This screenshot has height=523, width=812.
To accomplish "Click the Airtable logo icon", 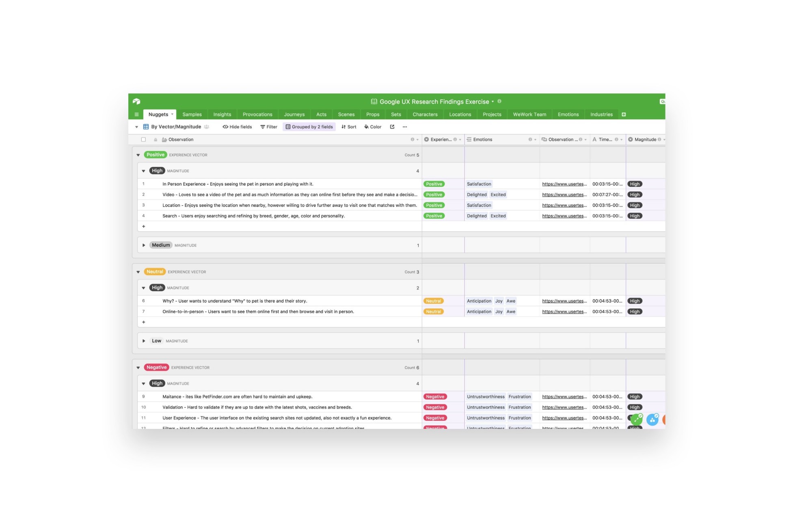I will click(x=136, y=101).
